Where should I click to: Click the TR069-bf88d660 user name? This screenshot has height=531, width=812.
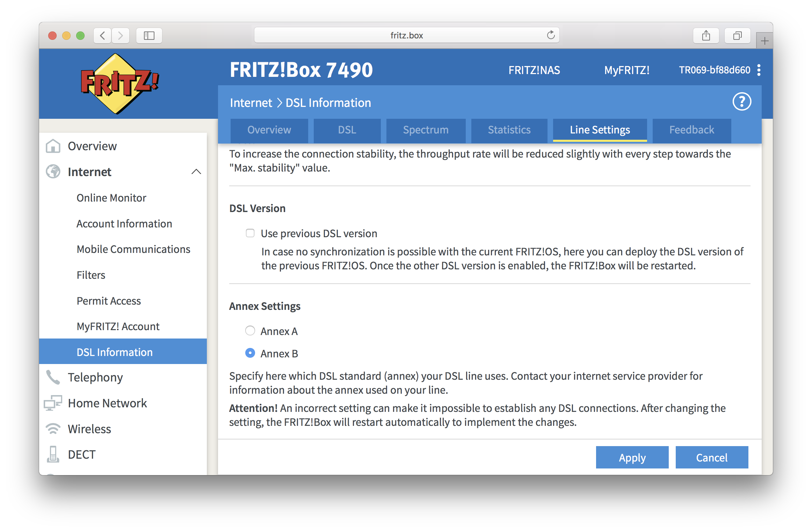(715, 70)
